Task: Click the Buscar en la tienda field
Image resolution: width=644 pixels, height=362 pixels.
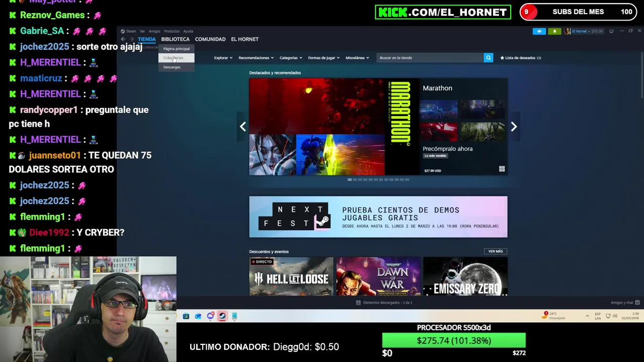Action: coord(430,58)
